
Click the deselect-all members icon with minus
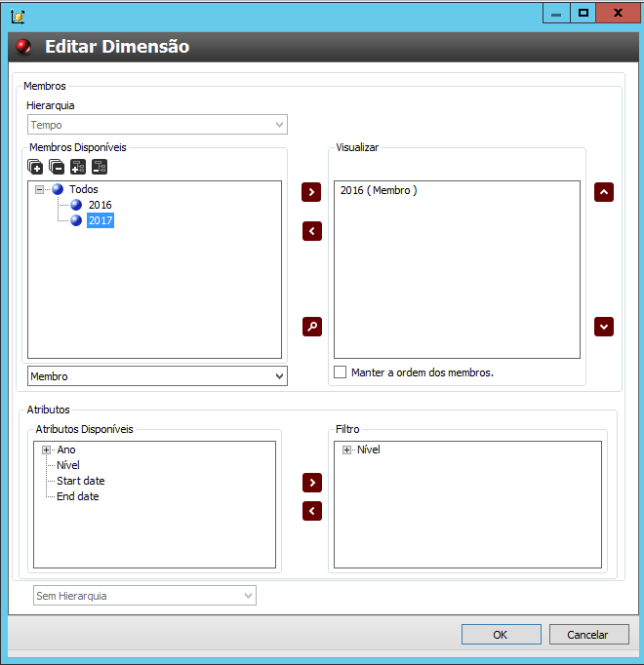point(57,167)
